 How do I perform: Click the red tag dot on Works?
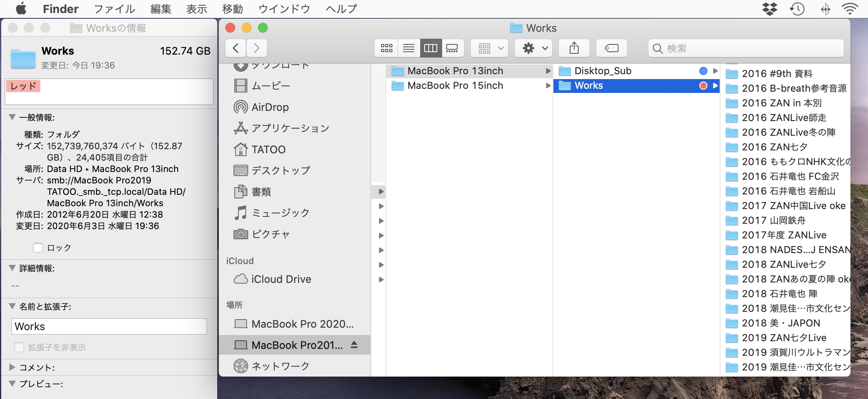tap(703, 86)
